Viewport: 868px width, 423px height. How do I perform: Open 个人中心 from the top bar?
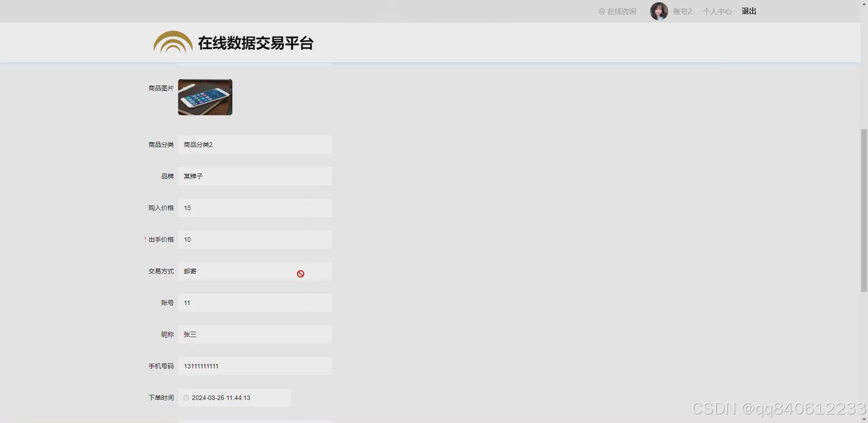(717, 11)
